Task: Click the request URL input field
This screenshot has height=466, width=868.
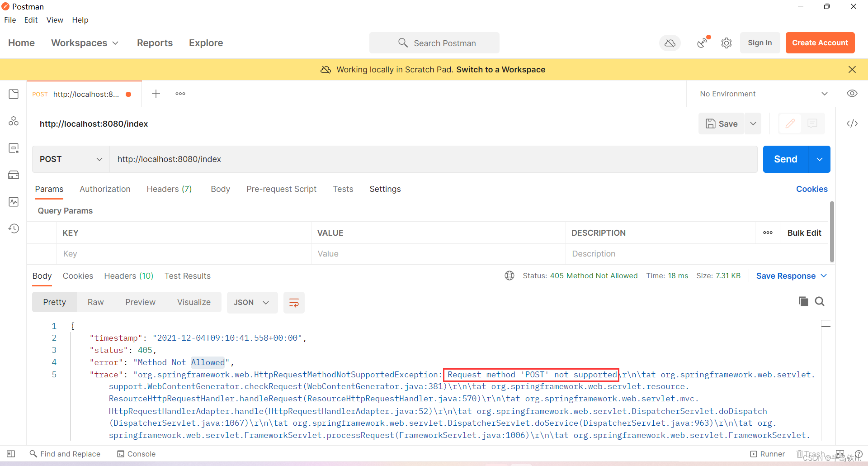Action: [x=433, y=159]
